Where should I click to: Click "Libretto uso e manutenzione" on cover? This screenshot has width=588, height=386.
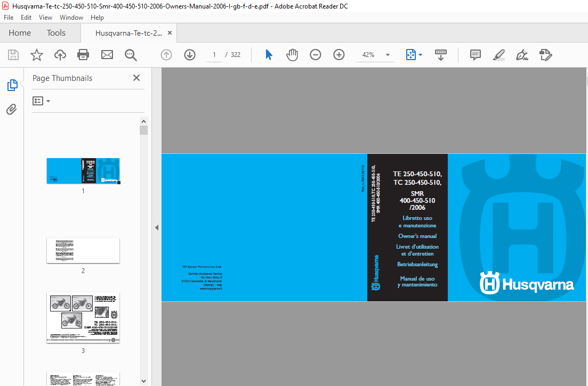[417, 221]
